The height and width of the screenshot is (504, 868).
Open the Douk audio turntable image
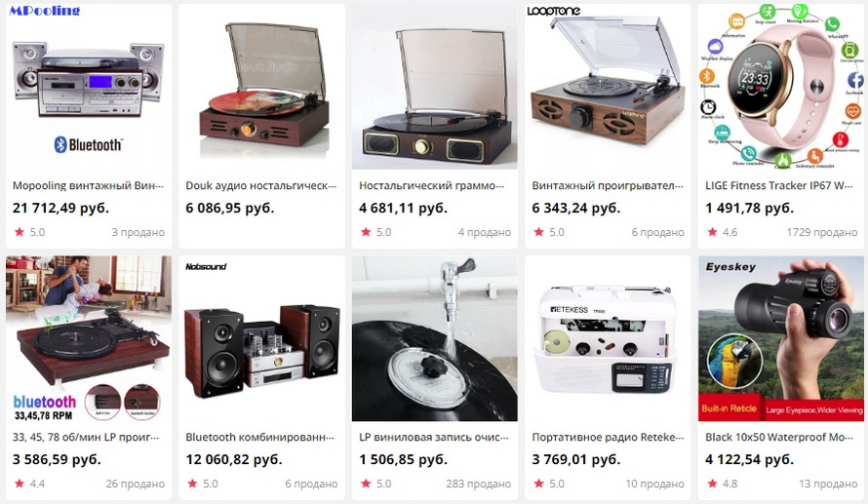coord(261,87)
